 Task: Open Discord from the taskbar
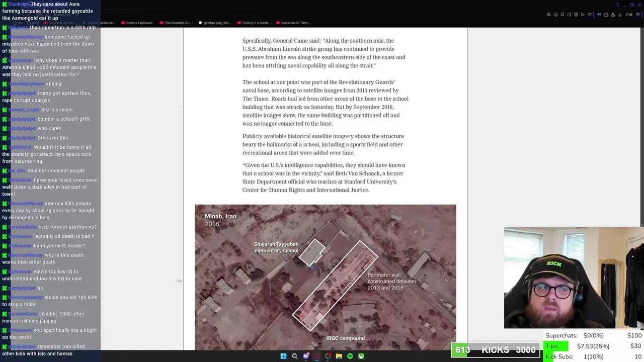click(305, 356)
